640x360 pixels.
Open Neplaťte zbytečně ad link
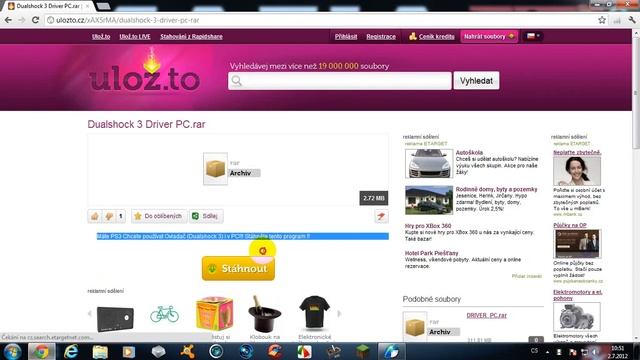pos(577,152)
